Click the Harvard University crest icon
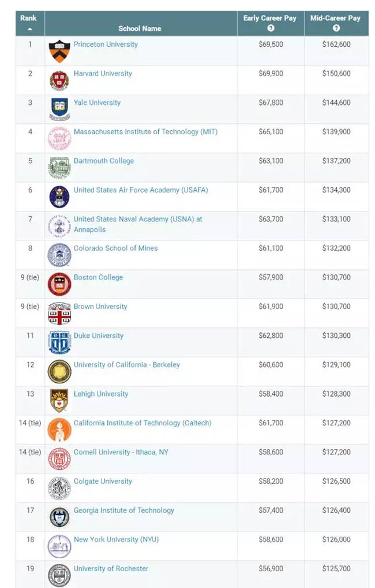This screenshot has height=588, width=375. (x=59, y=81)
